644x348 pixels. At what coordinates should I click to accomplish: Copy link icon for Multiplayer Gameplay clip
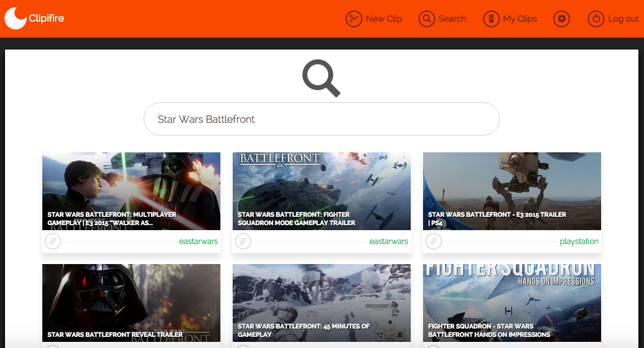click(52, 241)
